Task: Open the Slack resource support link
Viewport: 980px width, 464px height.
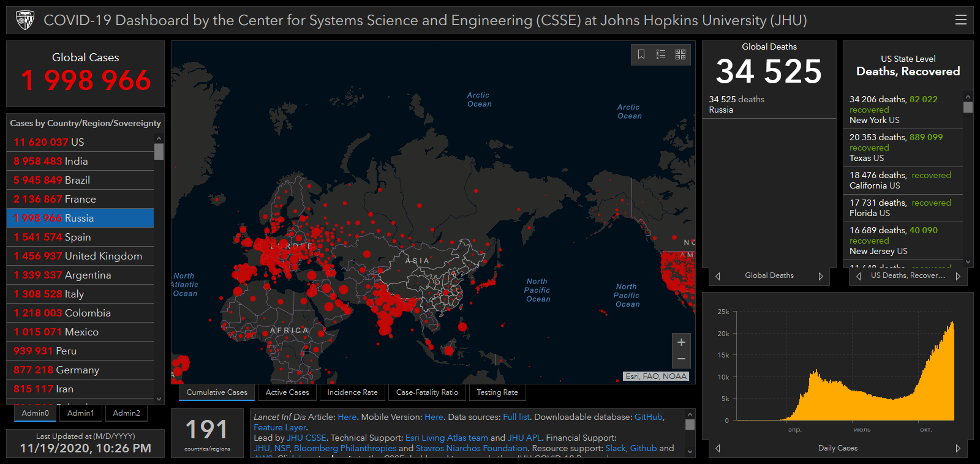Action: (x=616, y=448)
